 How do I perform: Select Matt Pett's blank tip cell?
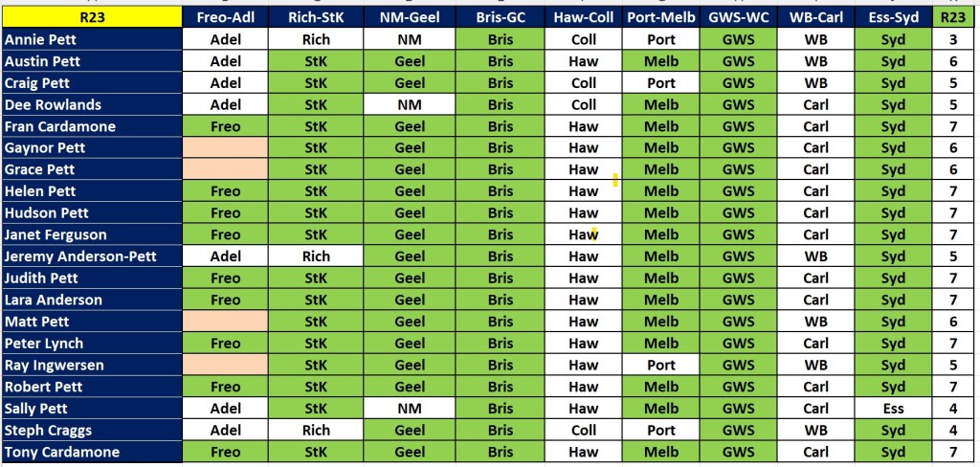225,322
